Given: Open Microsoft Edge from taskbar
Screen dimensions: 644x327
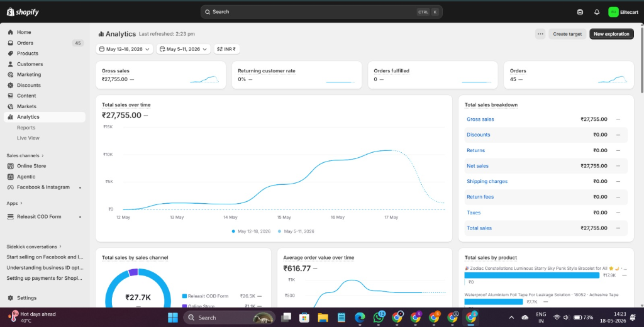Looking at the screenshot, I should point(360,318).
